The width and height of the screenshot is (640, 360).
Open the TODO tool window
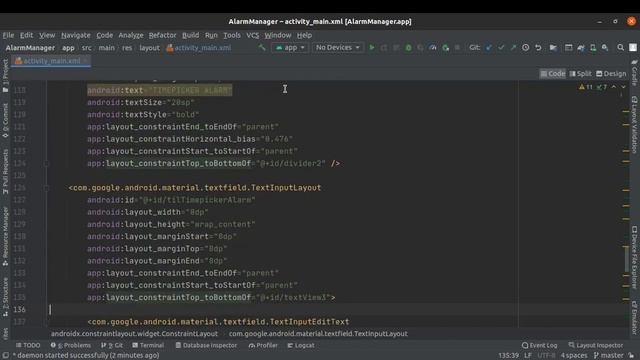[28, 345]
